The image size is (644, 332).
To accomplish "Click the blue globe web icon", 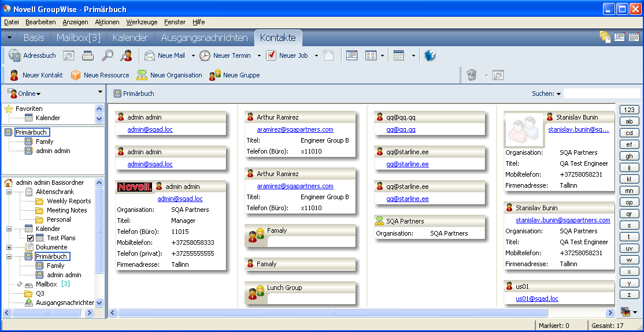I will coord(430,55).
